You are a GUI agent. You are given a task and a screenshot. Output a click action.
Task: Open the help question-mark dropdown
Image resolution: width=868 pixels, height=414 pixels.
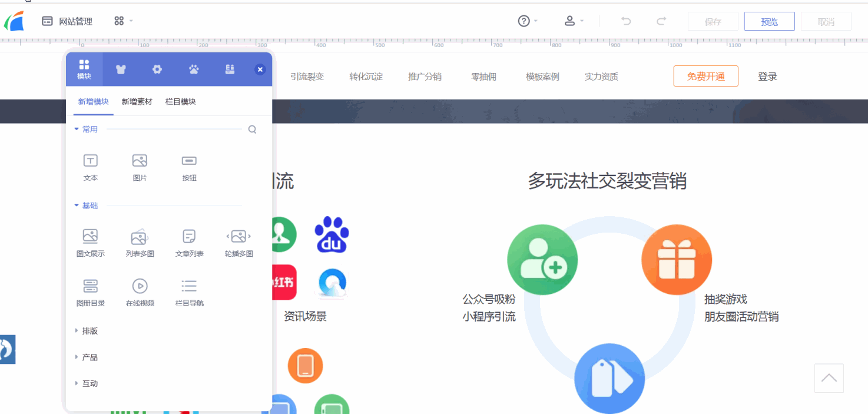(x=527, y=21)
